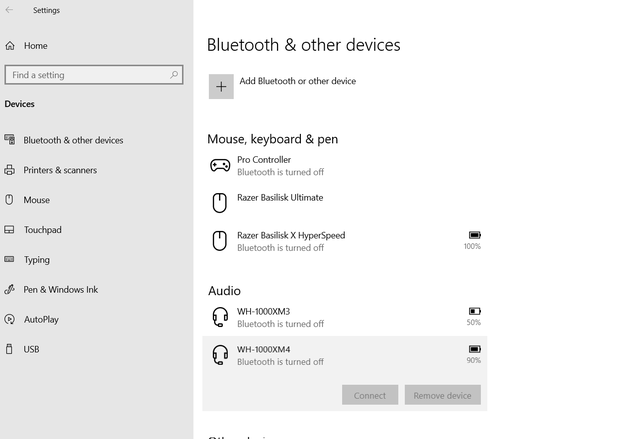Click Bluetooth & other devices sidebar icon
This screenshot has width=640, height=439.
click(x=10, y=140)
